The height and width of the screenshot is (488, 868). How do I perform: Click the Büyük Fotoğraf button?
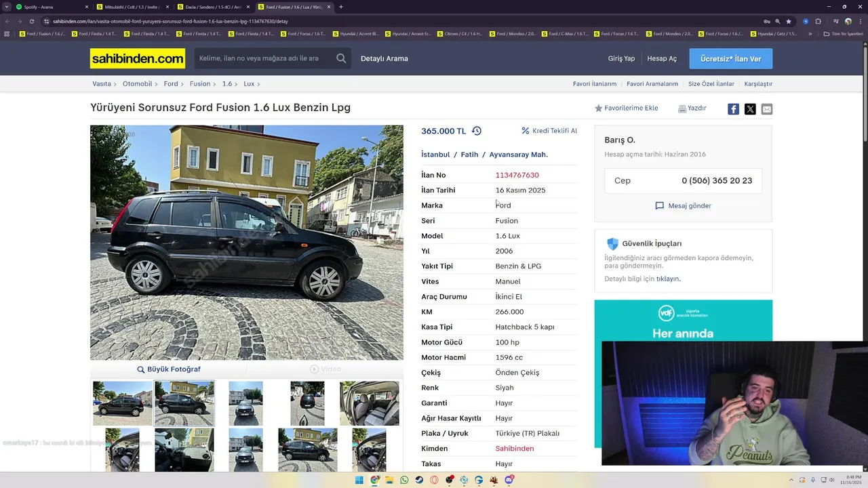(x=168, y=369)
